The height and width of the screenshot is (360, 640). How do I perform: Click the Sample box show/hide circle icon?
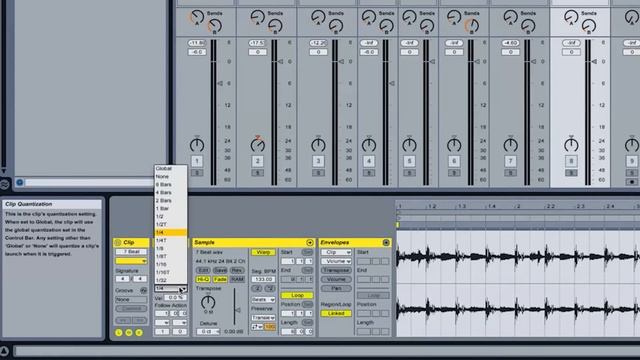tap(310, 242)
